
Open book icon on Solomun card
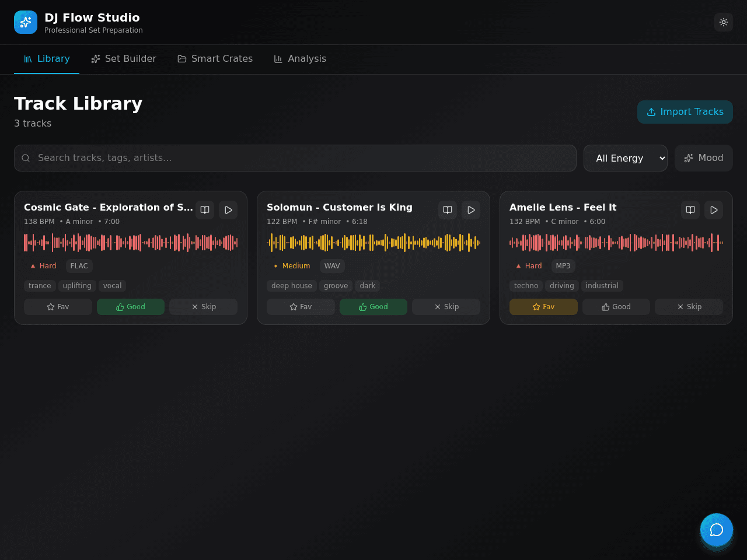(448, 210)
